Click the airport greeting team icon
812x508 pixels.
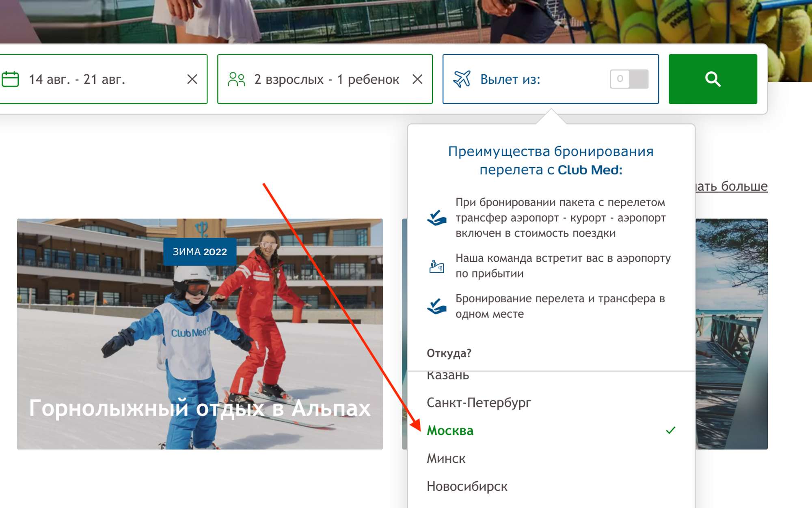(x=436, y=266)
